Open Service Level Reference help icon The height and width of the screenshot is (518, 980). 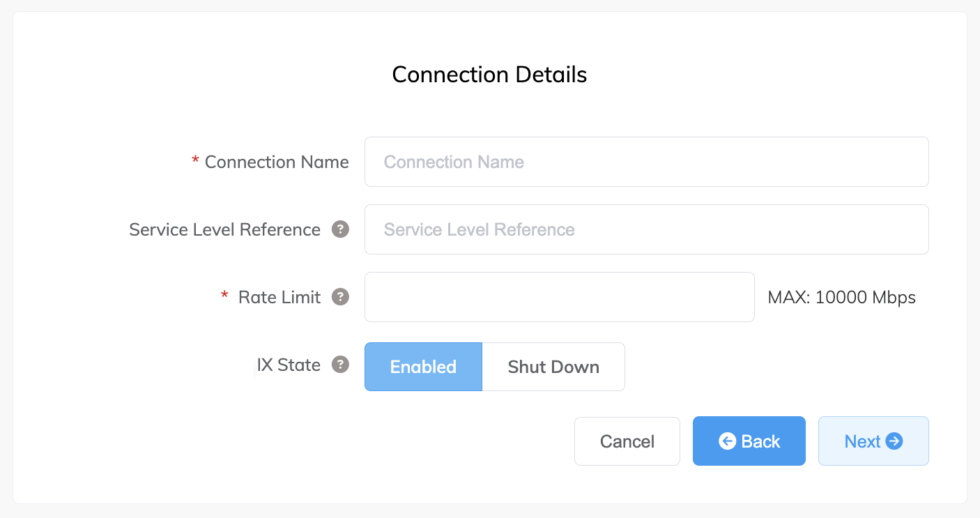click(340, 229)
